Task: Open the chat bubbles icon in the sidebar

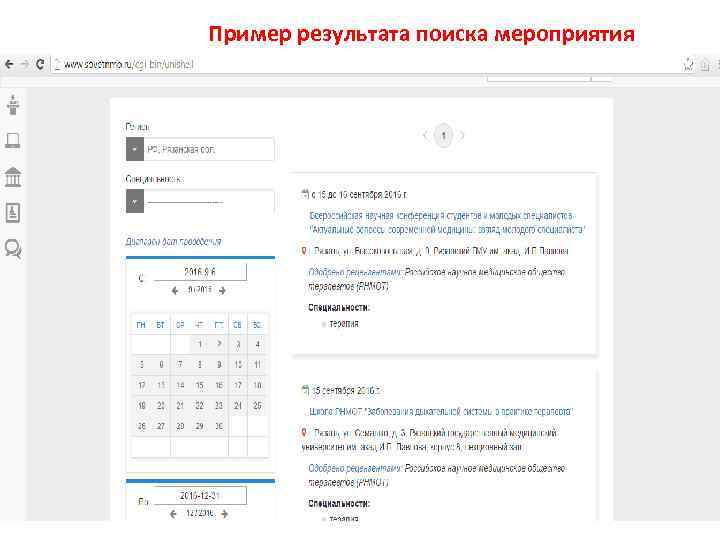Action: pos(13,249)
